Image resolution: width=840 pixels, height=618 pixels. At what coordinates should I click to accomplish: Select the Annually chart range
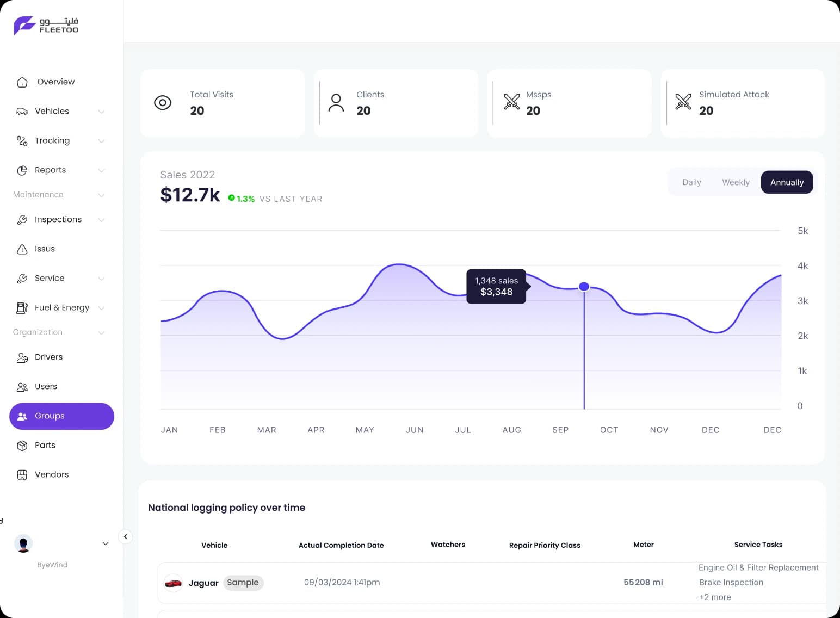pyautogui.click(x=787, y=182)
